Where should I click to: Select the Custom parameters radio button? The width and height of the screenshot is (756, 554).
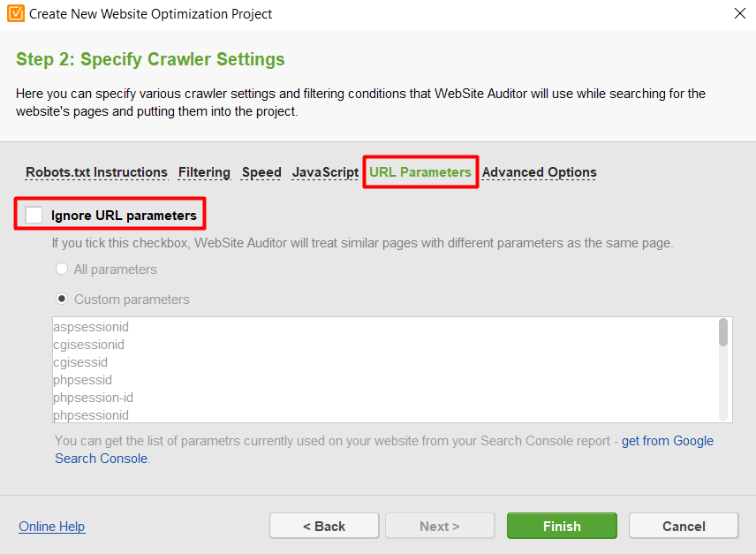62,299
